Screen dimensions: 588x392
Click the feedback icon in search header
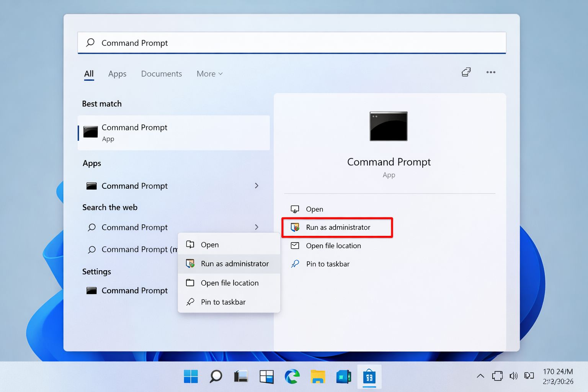[466, 72]
